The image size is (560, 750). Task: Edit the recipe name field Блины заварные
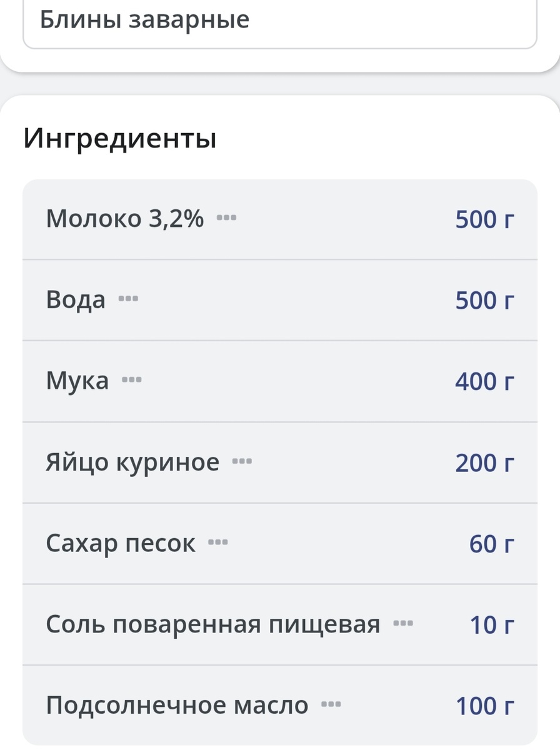(x=280, y=22)
